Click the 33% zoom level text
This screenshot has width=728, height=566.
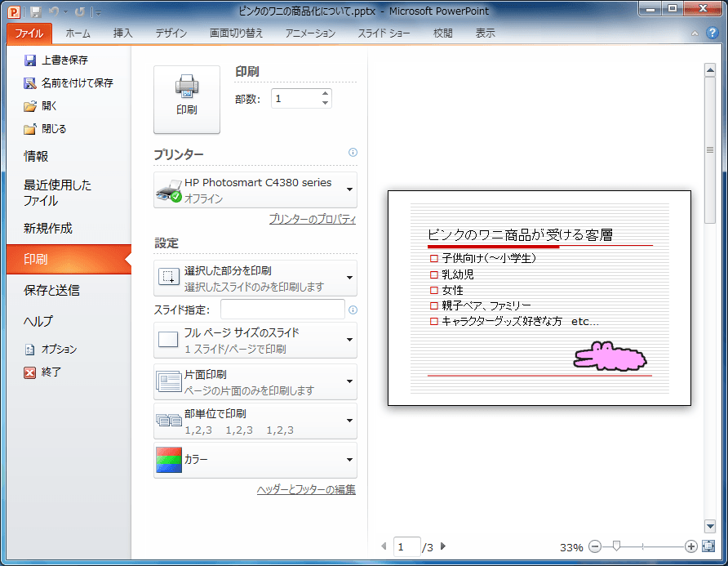(x=571, y=547)
